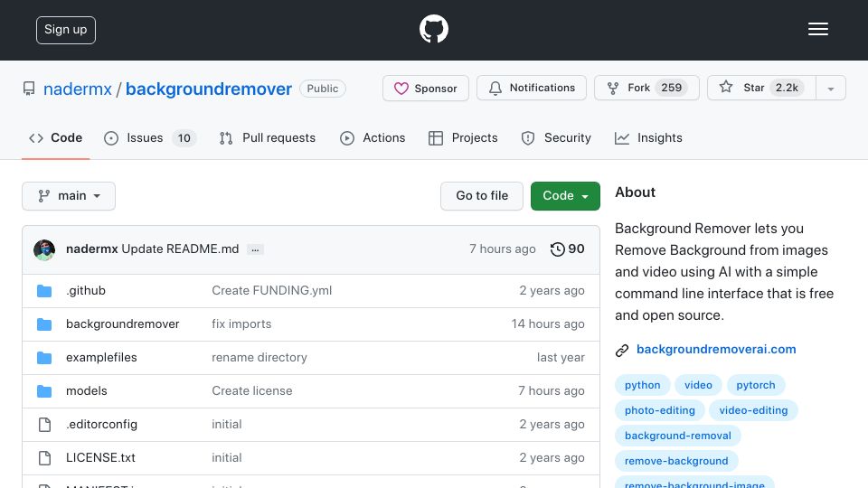868x488 pixels.
Task: Open the green Code dropdown
Action: [565, 196]
